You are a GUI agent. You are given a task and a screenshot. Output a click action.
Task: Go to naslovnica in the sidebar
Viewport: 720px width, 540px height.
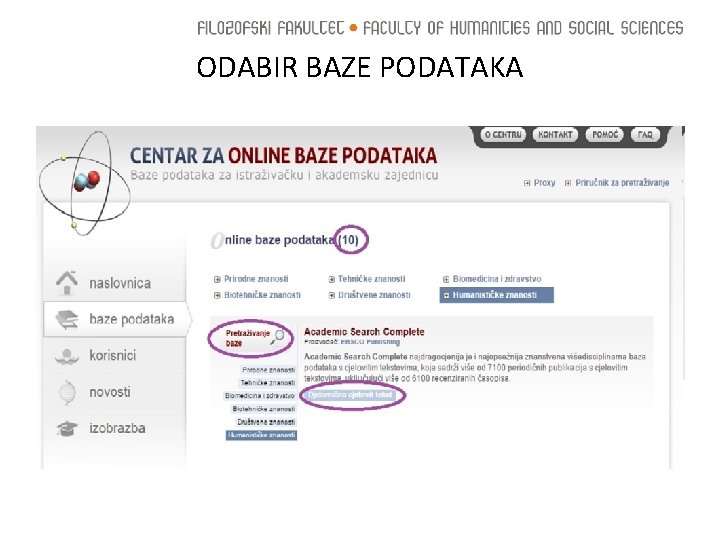[x=120, y=283]
